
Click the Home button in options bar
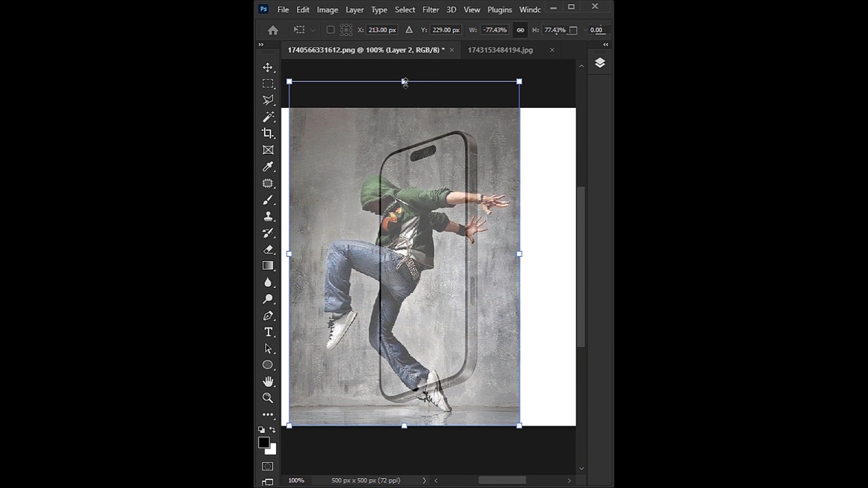pos(273,30)
